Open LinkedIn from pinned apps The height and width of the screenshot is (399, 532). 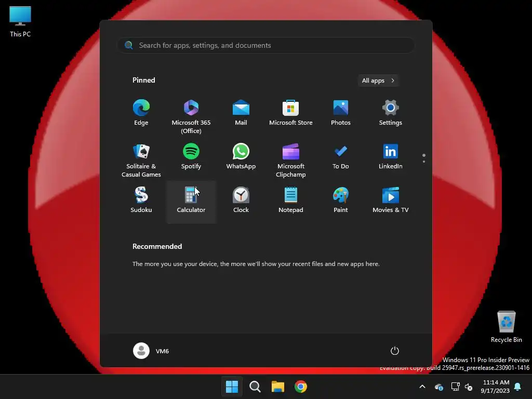click(x=391, y=156)
